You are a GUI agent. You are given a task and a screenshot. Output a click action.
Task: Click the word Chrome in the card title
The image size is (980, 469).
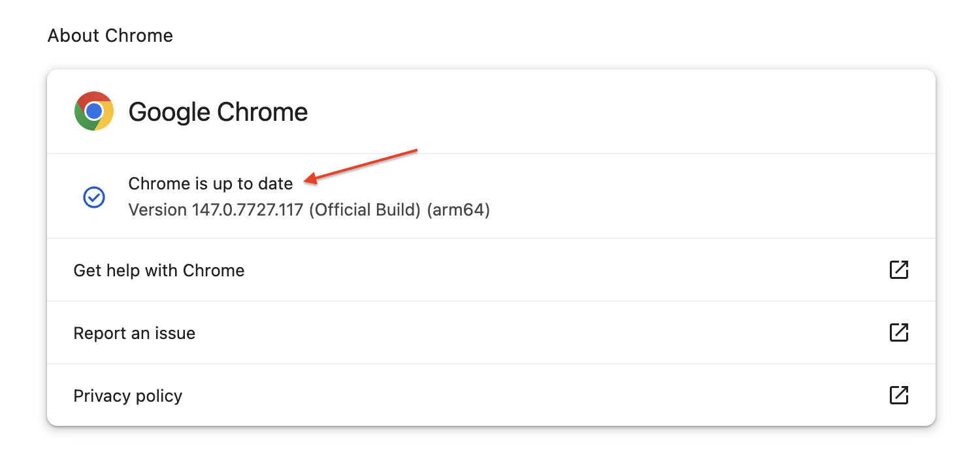click(x=262, y=112)
